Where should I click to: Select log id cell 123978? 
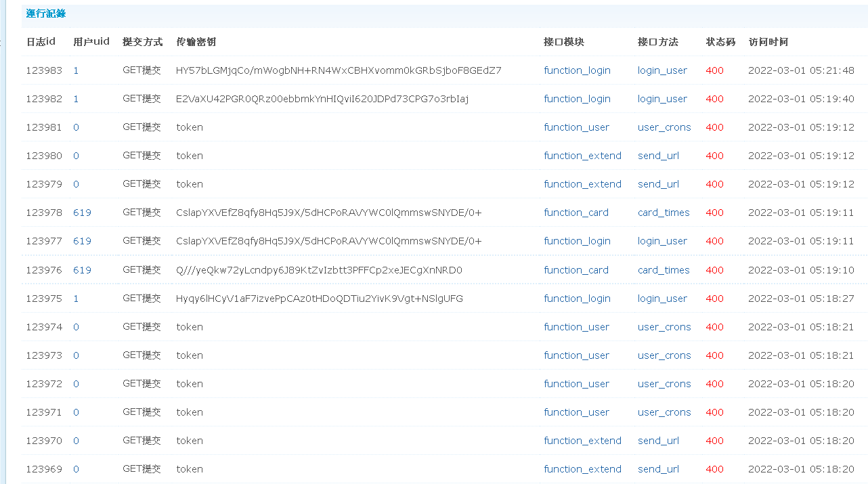(44, 213)
